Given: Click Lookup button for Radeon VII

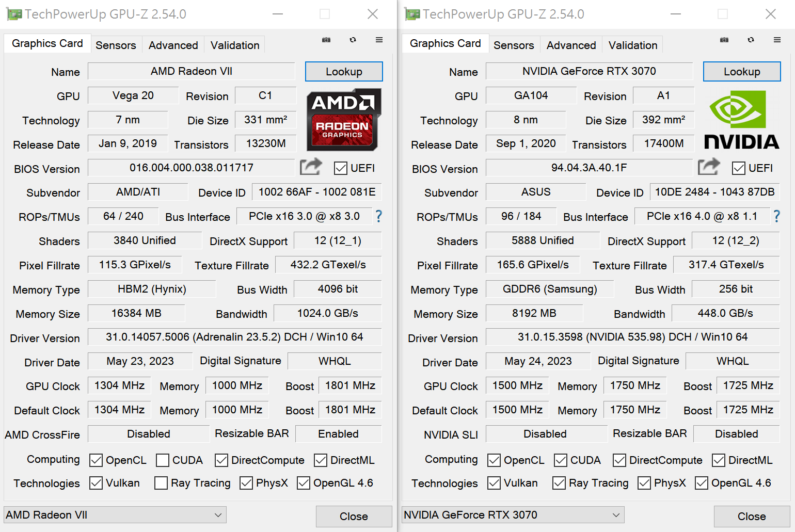Looking at the screenshot, I should tap(343, 71).
